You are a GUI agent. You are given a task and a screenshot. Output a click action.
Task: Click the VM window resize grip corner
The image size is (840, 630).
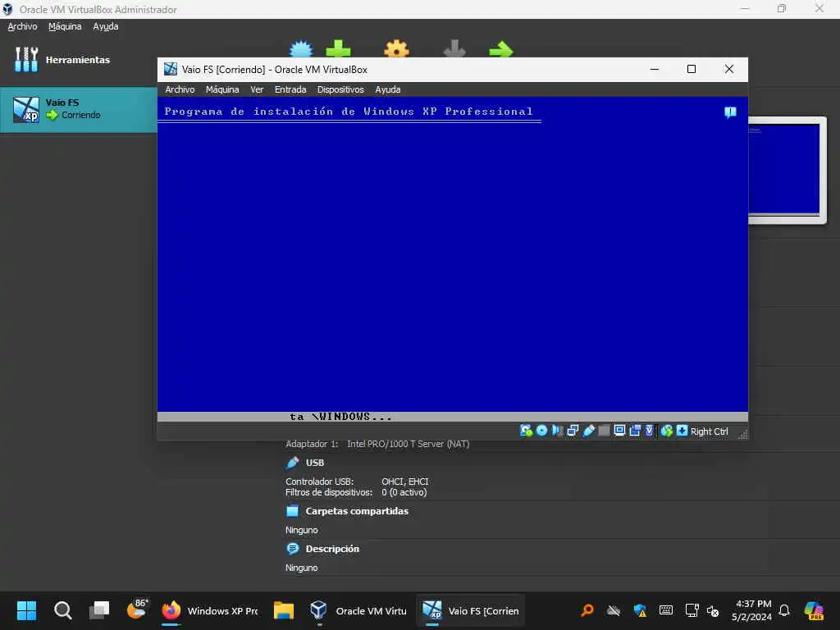point(742,435)
